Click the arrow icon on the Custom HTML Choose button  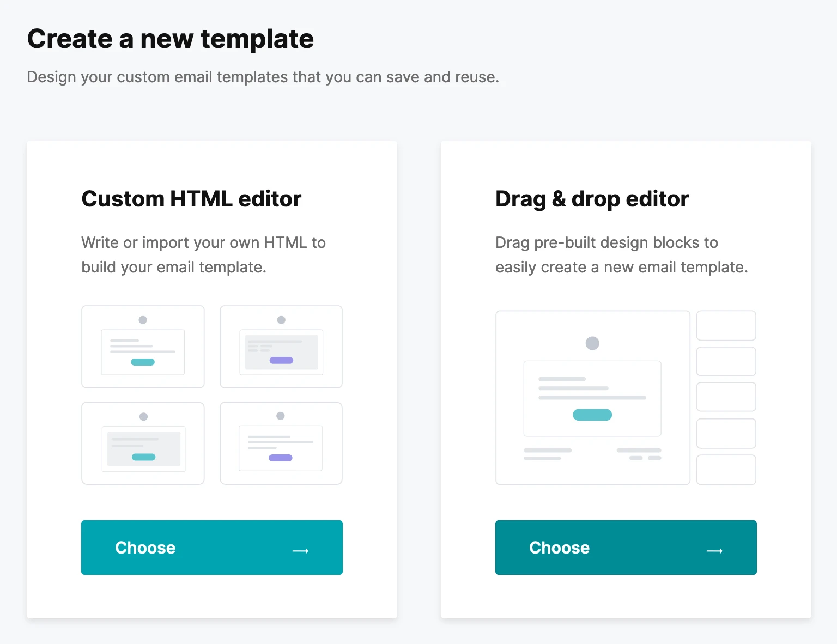(300, 551)
